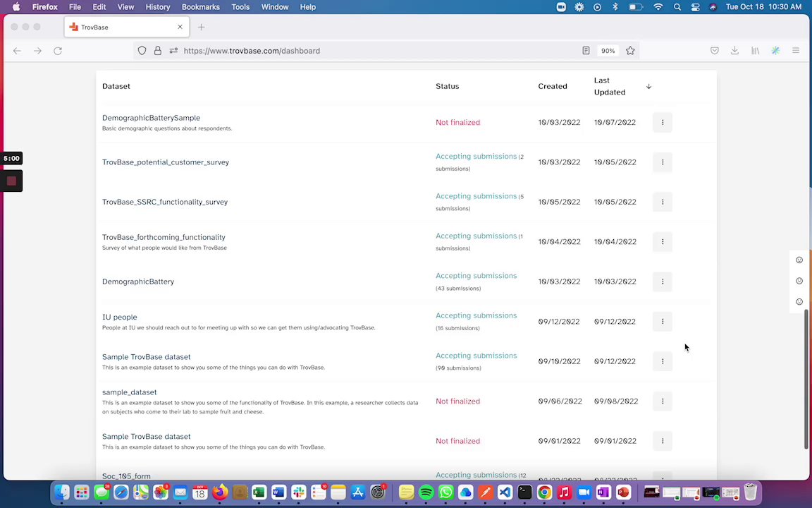Viewport: 812px width, 508px height.
Task: Open options menu for DemographicBattery row
Action: [663, 282]
